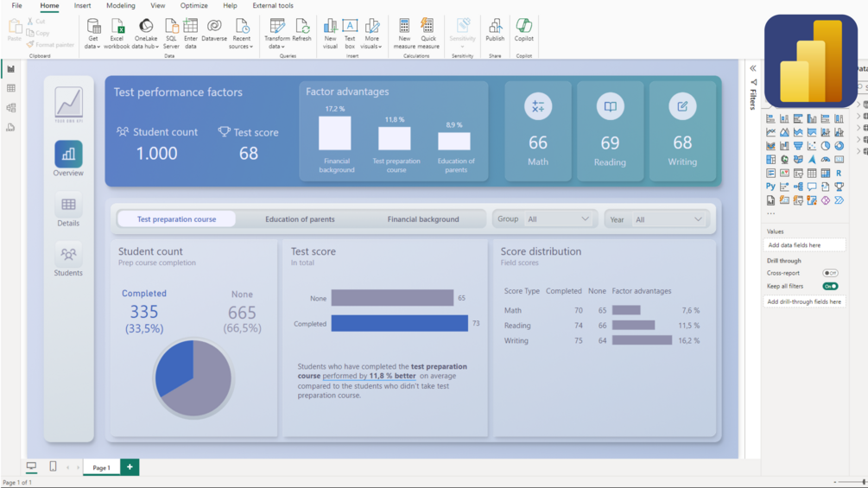Select the donut chart visual icon
868x488 pixels.
point(839,146)
